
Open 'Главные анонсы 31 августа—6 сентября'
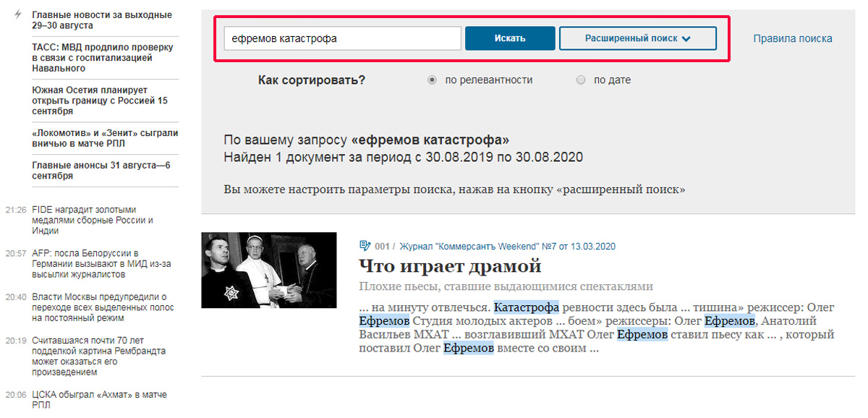[x=101, y=171]
